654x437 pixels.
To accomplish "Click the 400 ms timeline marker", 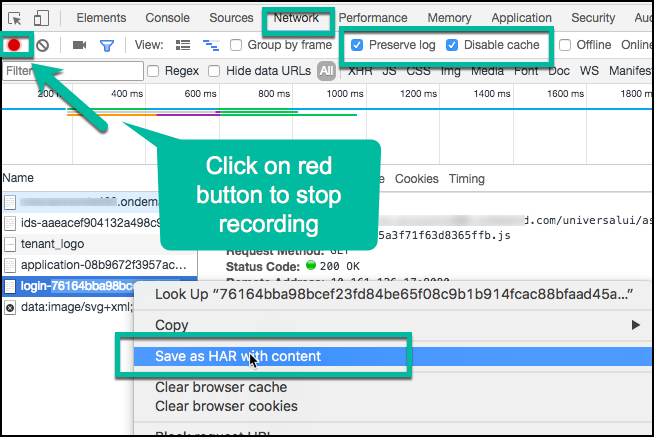I will [x=127, y=94].
